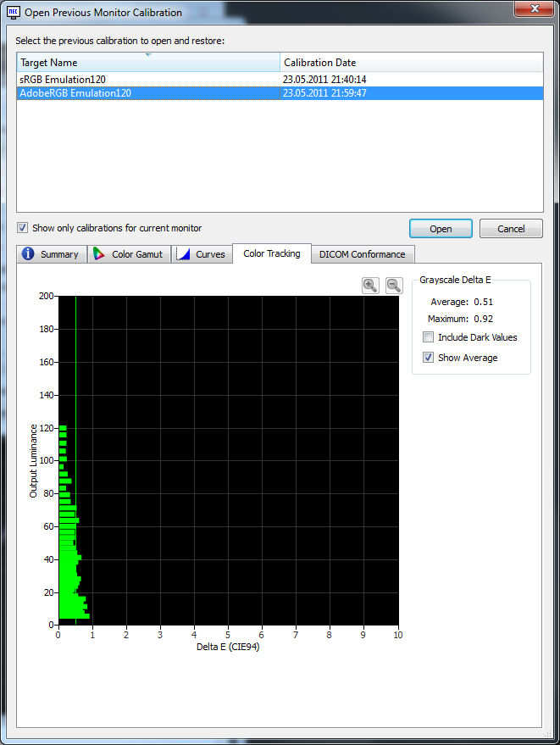Image resolution: width=560 pixels, height=745 pixels.
Task: Uncheck the Show Average checkbox
Action: [429, 358]
